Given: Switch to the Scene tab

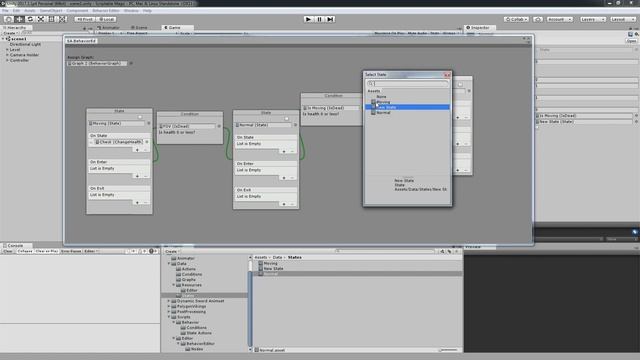Looking at the screenshot, I should coord(139,27).
